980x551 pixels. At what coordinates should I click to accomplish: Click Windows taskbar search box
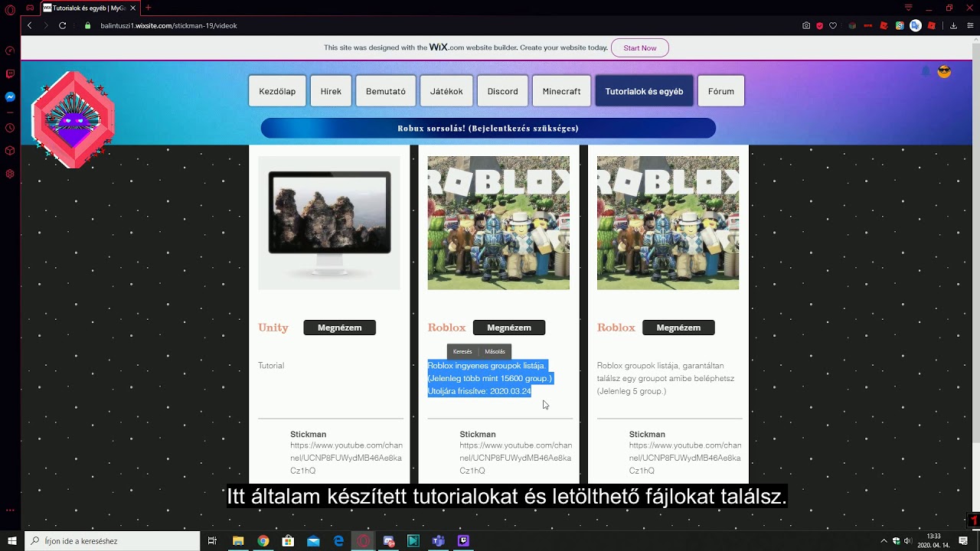112,541
